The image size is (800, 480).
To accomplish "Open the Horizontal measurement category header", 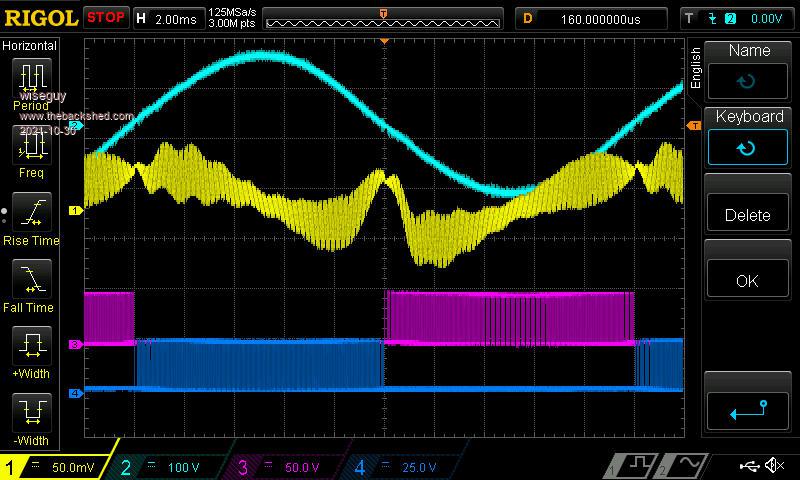I will pos(30,46).
